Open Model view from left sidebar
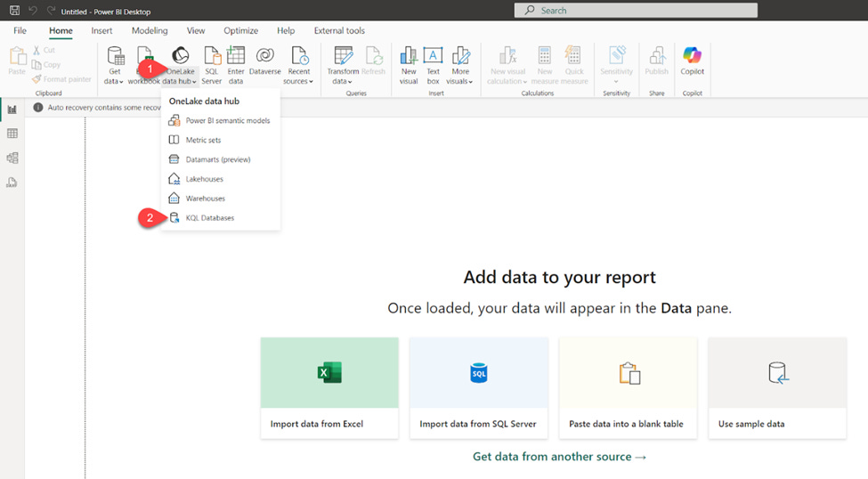Viewport: 868px width, 479px height. [12, 158]
